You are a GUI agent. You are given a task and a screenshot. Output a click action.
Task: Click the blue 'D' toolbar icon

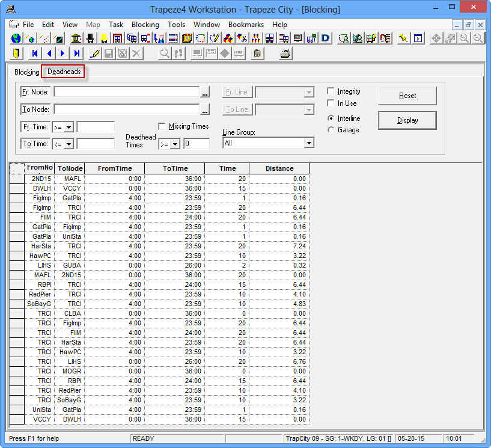pos(326,38)
